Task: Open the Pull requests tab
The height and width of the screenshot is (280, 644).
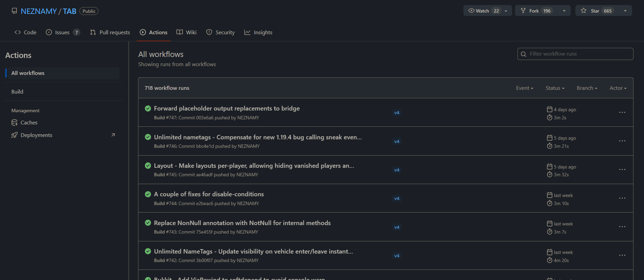Action: (110, 33)
